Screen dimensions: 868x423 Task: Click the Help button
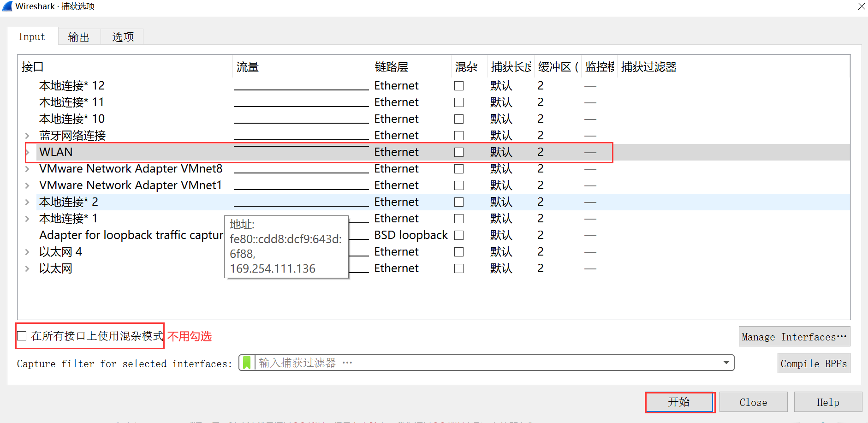tap(828, 402)
